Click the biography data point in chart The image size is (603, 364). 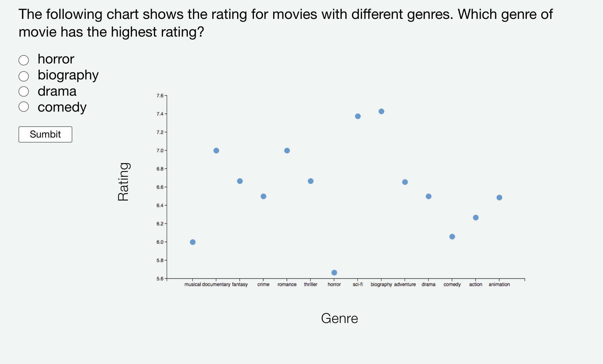tap(381, 111)
